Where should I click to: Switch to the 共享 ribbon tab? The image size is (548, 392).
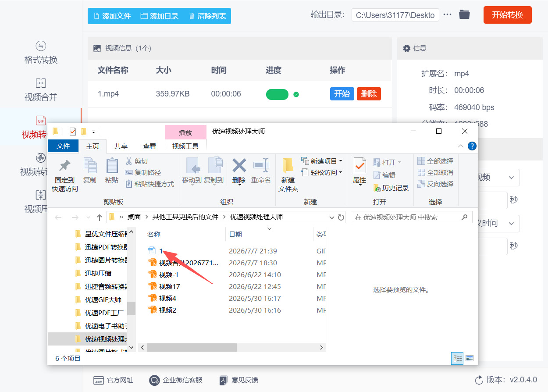pos(121,146)
